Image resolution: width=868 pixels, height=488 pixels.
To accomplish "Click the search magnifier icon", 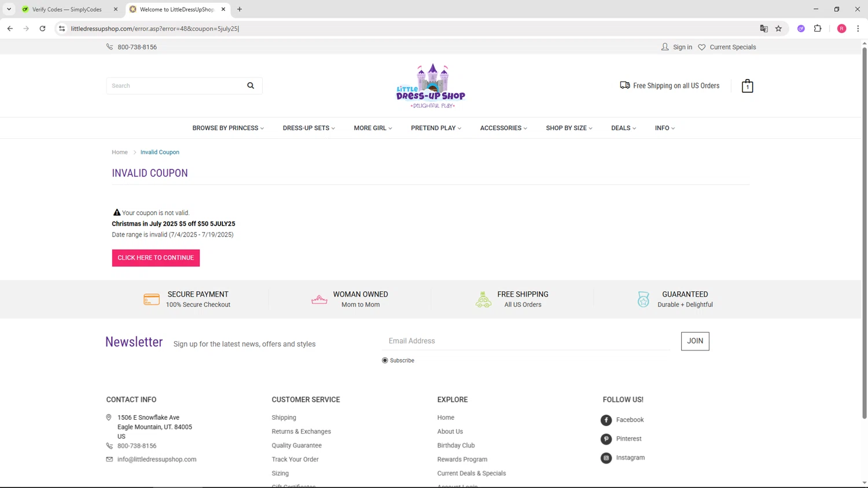I will (251, 86).
